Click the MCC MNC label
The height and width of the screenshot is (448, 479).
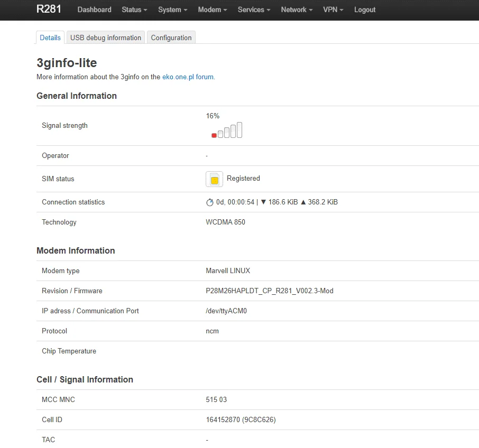pyautogui.click(x=58, y=400)
